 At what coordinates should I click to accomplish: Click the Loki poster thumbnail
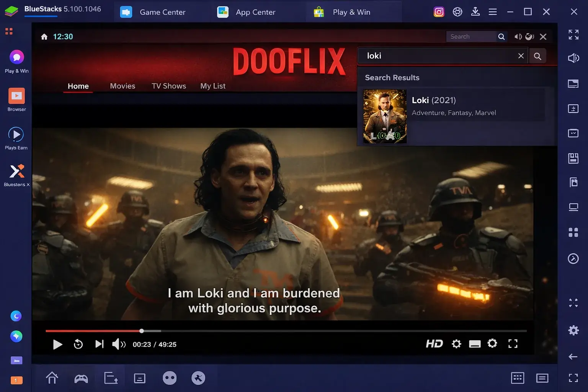tap(385, 116)
